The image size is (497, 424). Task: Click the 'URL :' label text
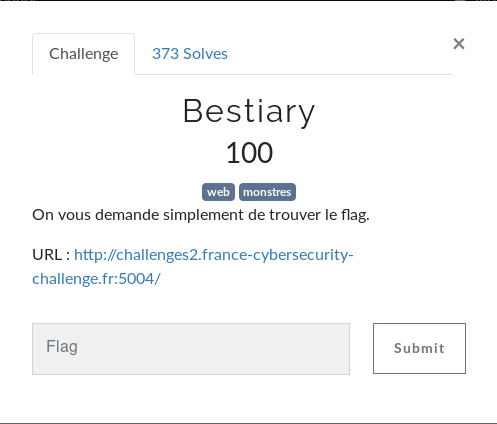pos(51,255)
